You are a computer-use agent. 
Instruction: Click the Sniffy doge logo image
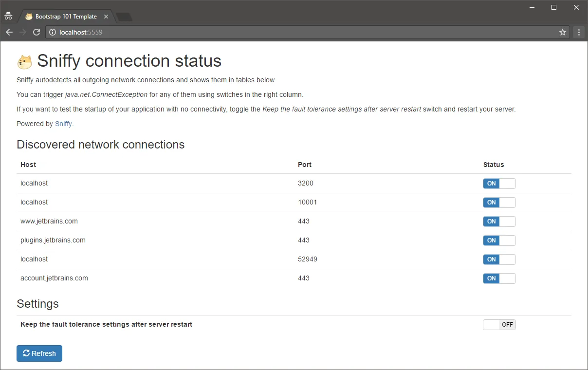click(x=24, y=62)
